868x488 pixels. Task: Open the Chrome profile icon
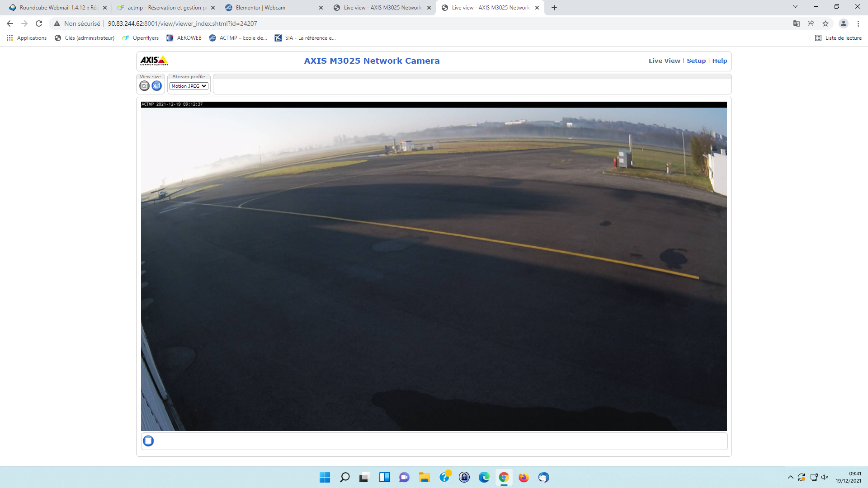pos(843,23)
